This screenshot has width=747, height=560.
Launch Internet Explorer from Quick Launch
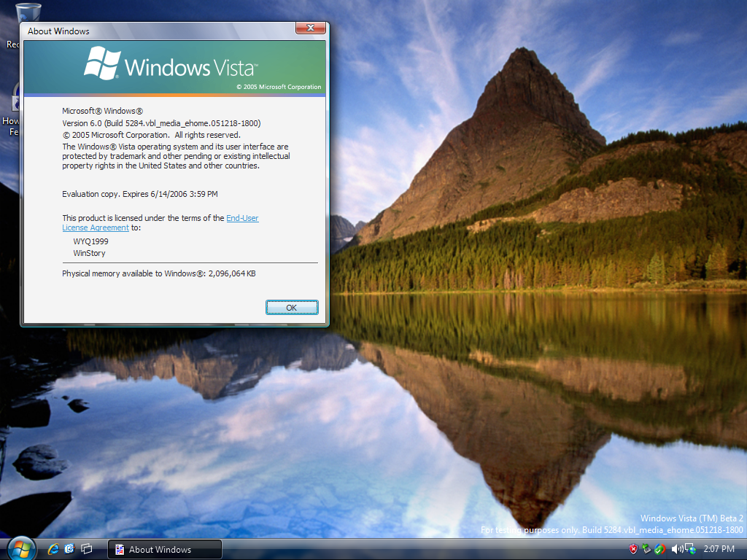point(53,549)
